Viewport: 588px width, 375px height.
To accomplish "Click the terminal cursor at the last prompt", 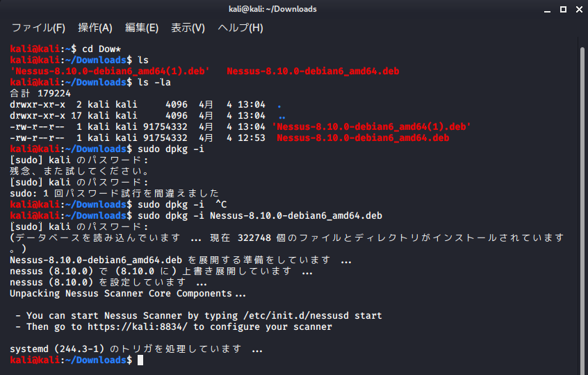I will click(140, 360).
